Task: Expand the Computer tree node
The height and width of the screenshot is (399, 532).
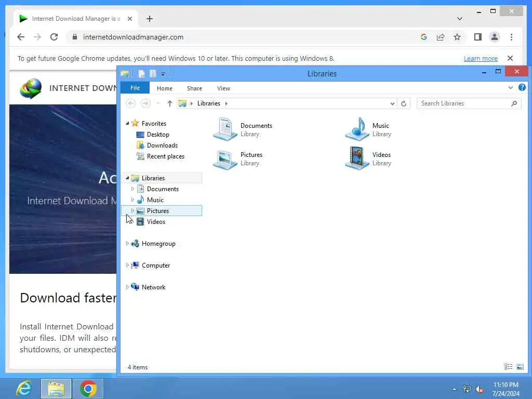Action: click(127, 265)
